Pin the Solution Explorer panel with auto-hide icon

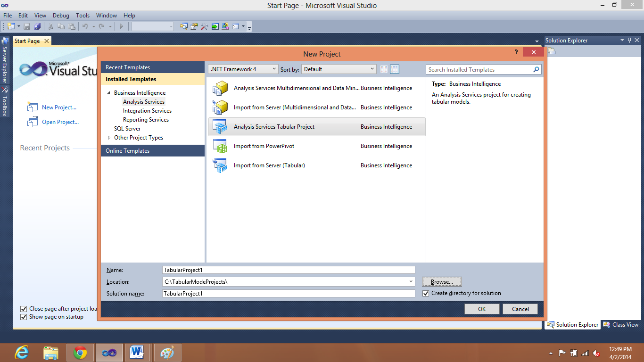pyautogui.click(x=629, y=41)
